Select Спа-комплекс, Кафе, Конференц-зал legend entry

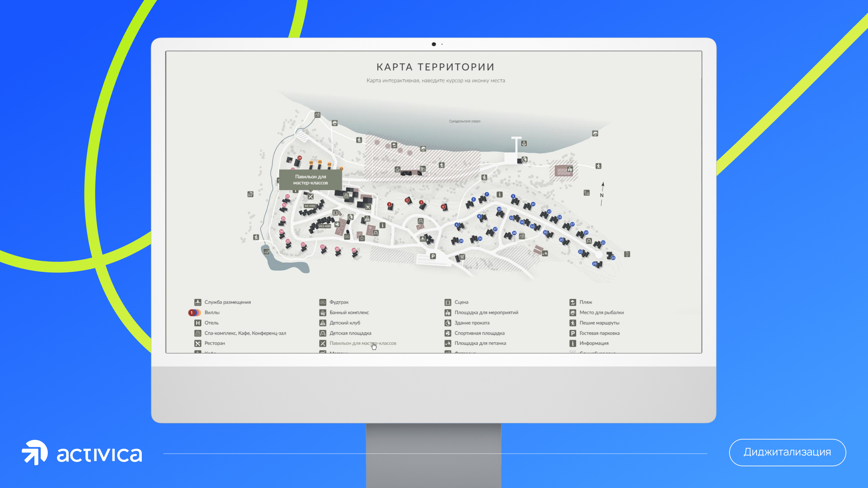[240, 333]
